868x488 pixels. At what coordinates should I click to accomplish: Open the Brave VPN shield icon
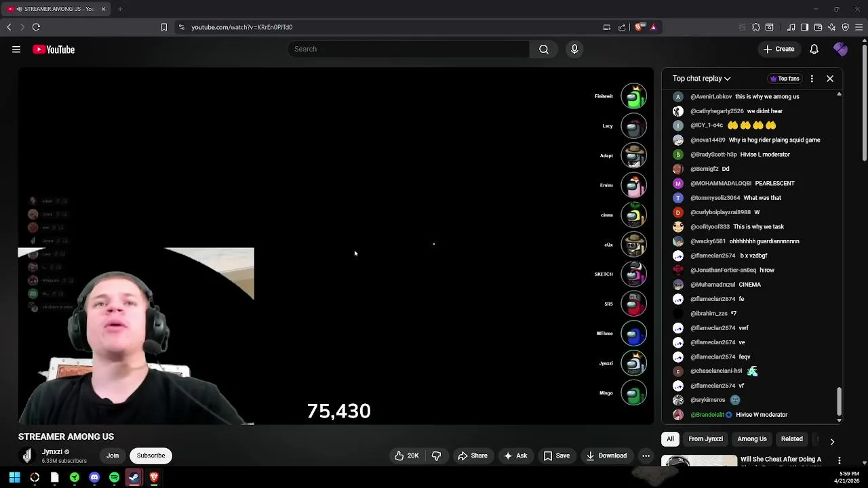pos(845,27)
